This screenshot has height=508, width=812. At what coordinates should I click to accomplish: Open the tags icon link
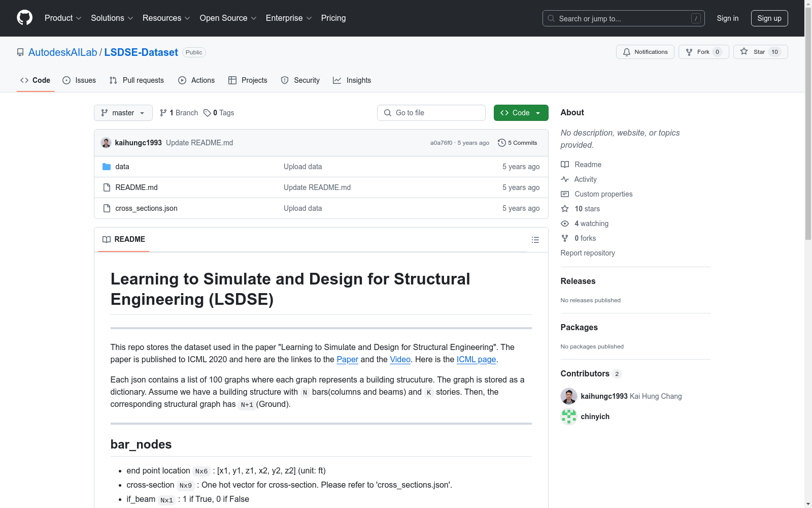(207, 113)
